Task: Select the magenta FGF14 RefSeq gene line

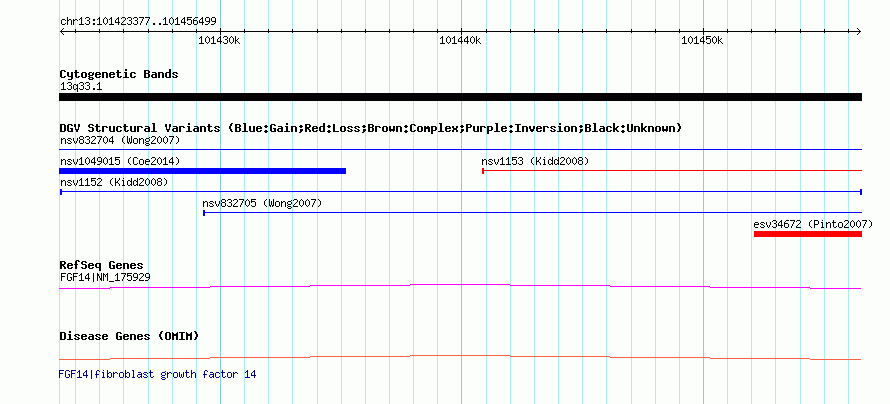Action: [x=460, y=287]
